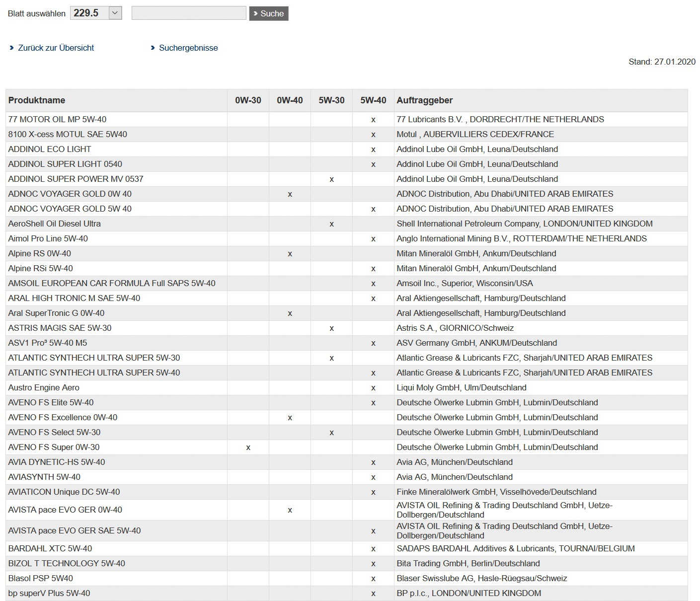Click the 5W-40 column header
Viewport: 700px width, 601px height.
373,100
